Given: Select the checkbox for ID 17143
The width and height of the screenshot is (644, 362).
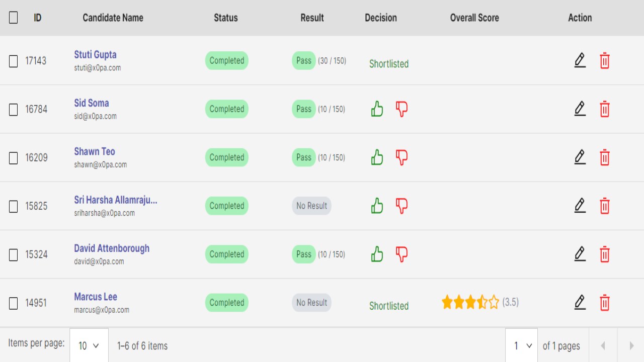Looking at the screenshot, I should point(14,61).
